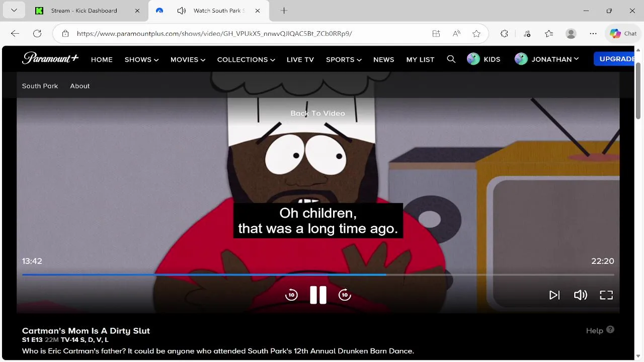644x362 pixels.
Task: Go back in the browser
Action: coord(15,34)
